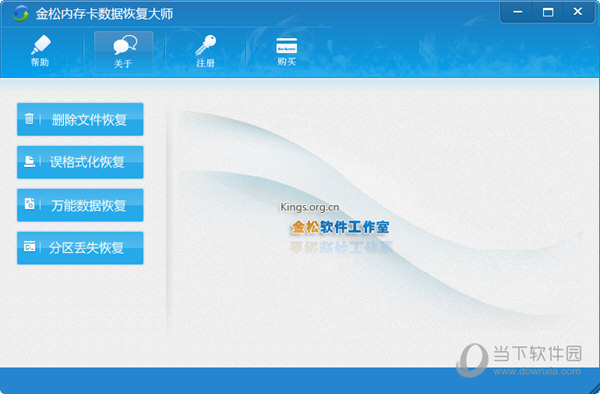Image resolution: width=600 pixels, height=394 pixels.
Task: Minimize the application window
Action: coord(517,12)
